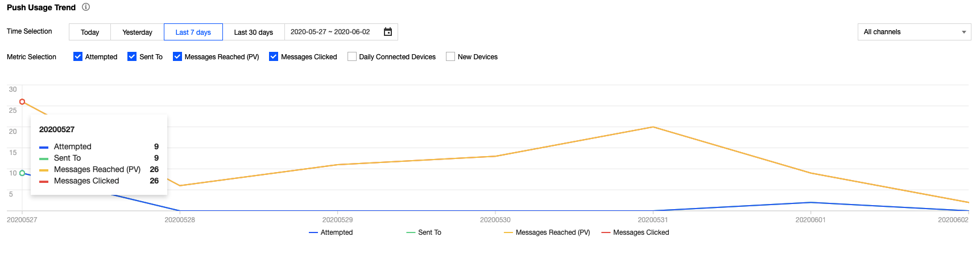The width and height of the screenshot is (980, 253).
Task: Click the Attempted legend marker below the chart
Action: 313,232
